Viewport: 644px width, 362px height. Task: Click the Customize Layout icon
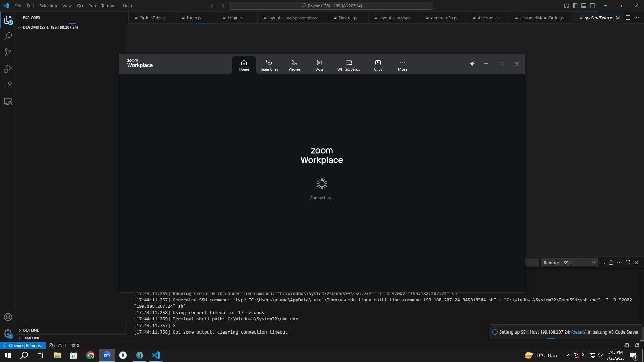[x=566, y=6]
